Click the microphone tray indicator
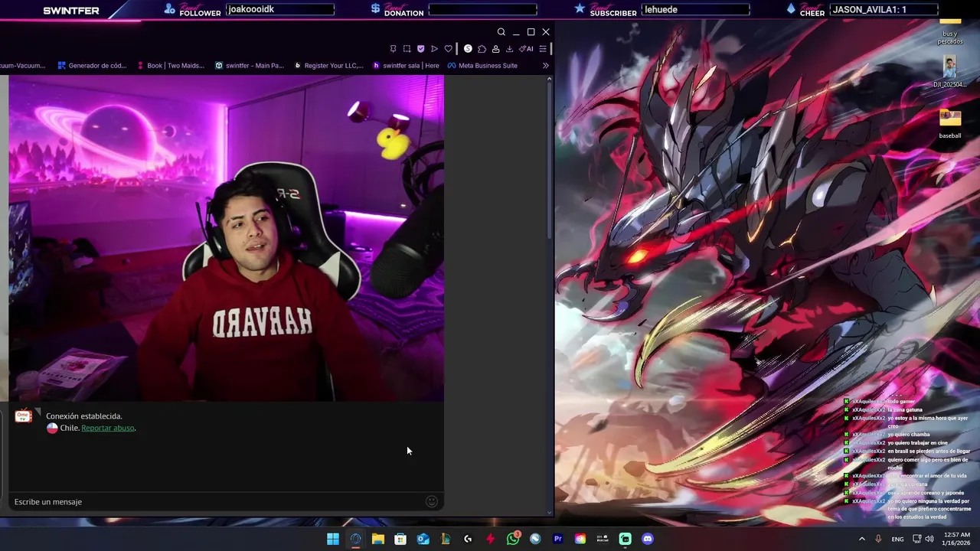Screen dimensions: 980x551 click(878, 539)
